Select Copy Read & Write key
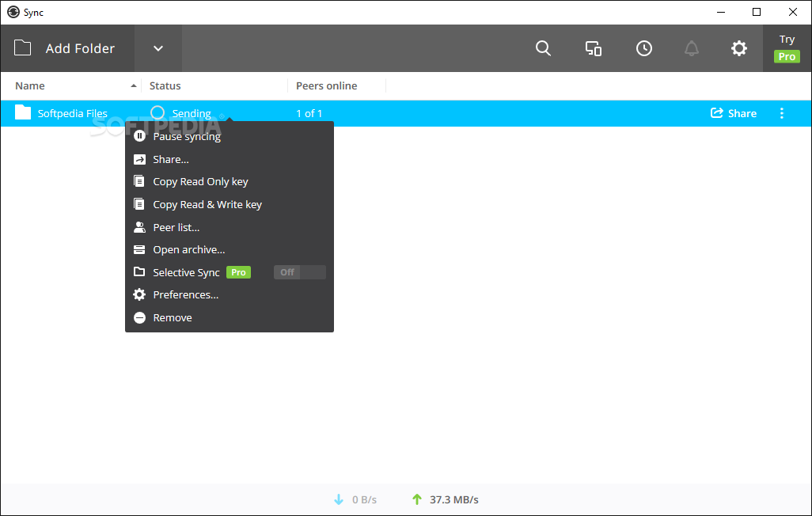 pyautogui.click(x=230, y=204)
